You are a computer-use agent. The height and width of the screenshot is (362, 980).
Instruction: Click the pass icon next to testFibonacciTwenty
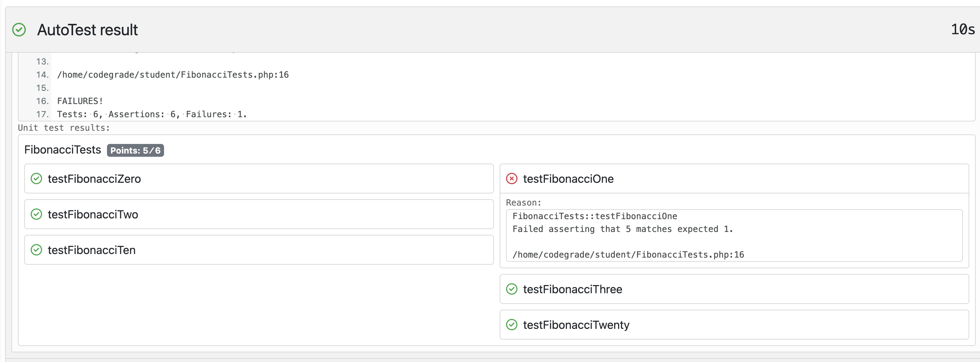pyautogui.click(x=512, y=325)
